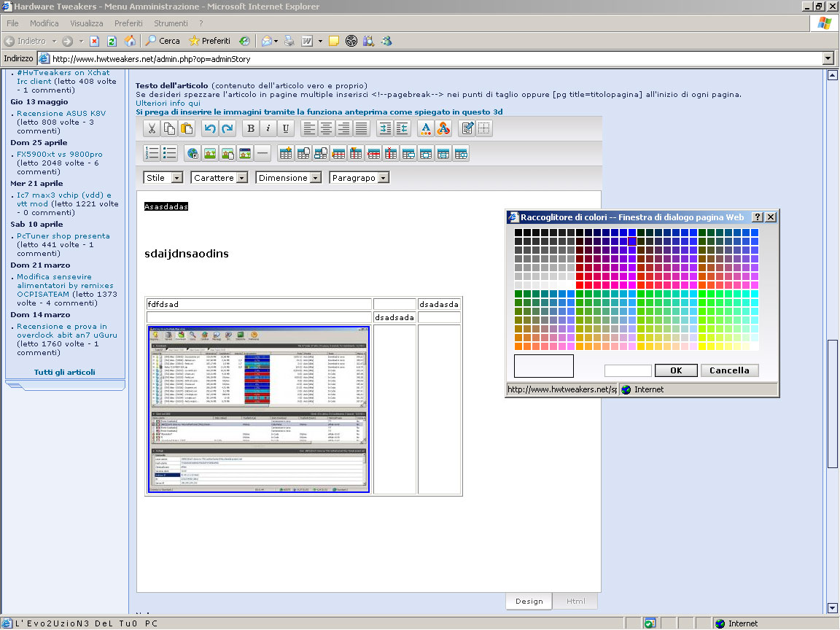Toggle italic formatting

[x=268, y=129]
